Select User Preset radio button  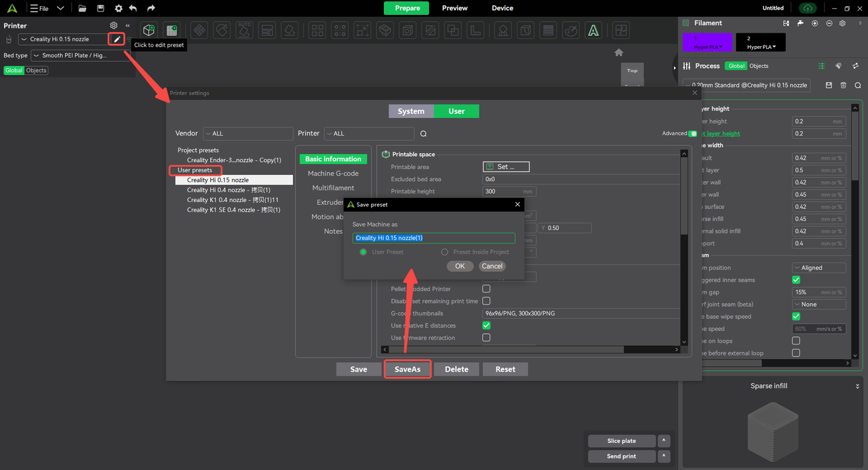tap(363, 252)
